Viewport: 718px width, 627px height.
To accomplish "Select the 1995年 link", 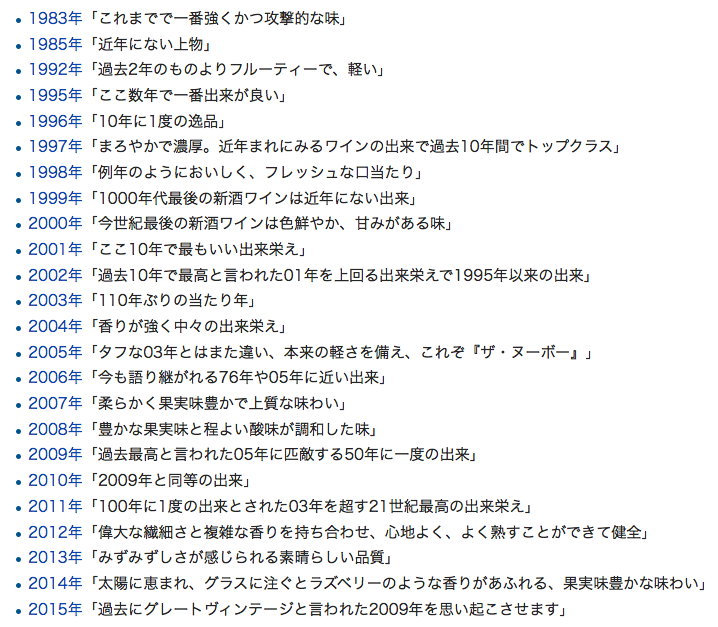I will (x=55, y=95).
